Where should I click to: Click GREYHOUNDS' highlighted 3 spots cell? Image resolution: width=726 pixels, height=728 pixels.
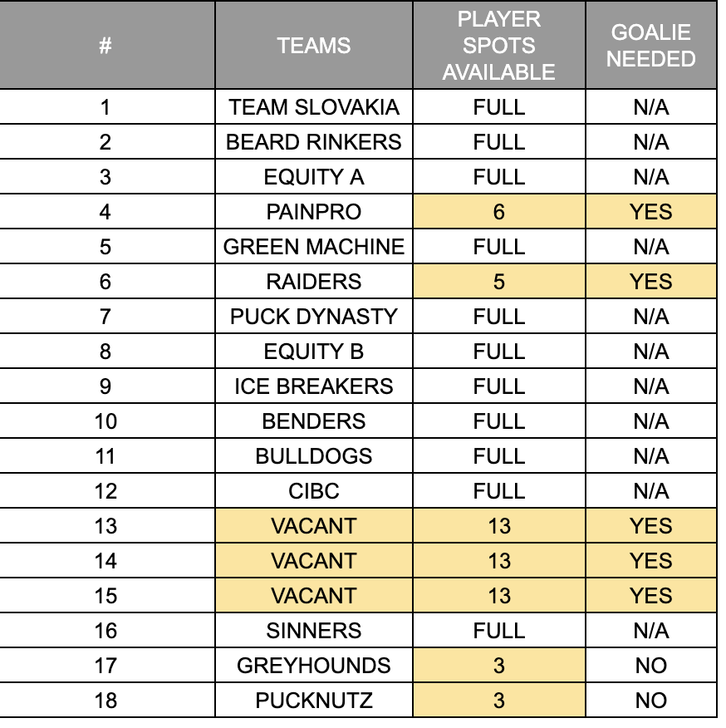pos(499,666)
